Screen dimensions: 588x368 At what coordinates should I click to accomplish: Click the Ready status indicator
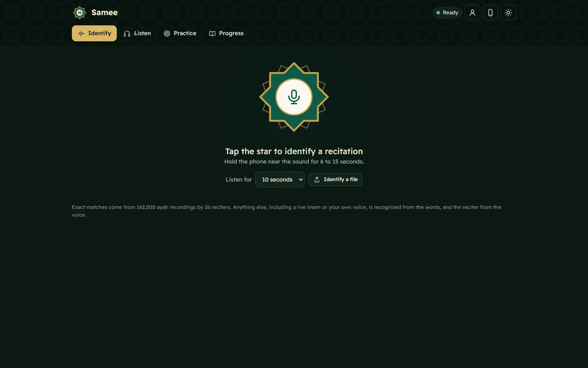(448, 13)
